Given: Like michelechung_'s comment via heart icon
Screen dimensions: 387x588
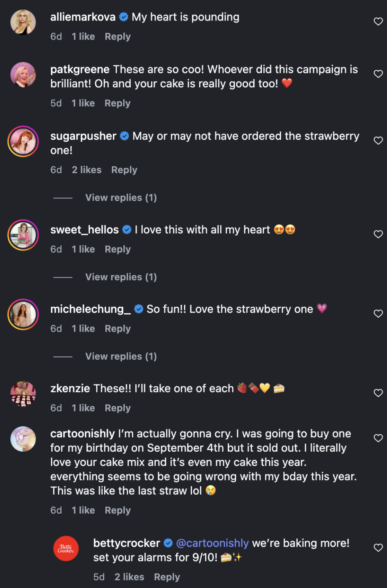Looking at the screenshot, I should point(378,314).
